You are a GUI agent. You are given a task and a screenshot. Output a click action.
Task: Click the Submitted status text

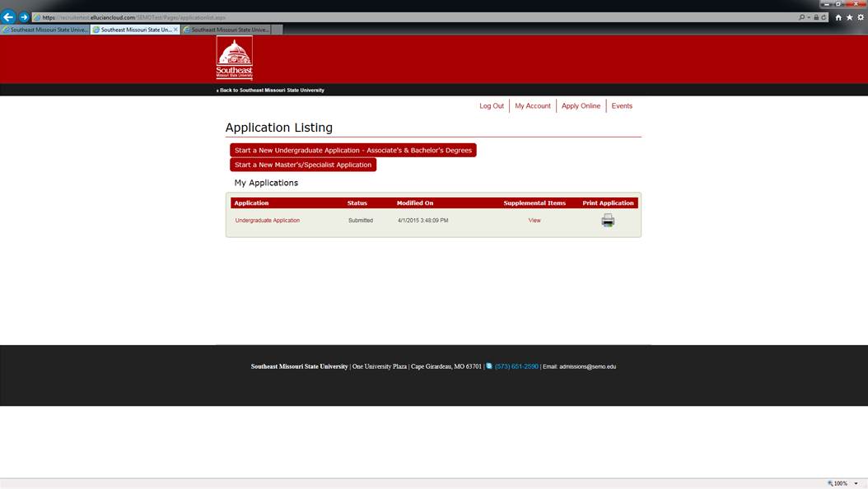pos(361,220)
